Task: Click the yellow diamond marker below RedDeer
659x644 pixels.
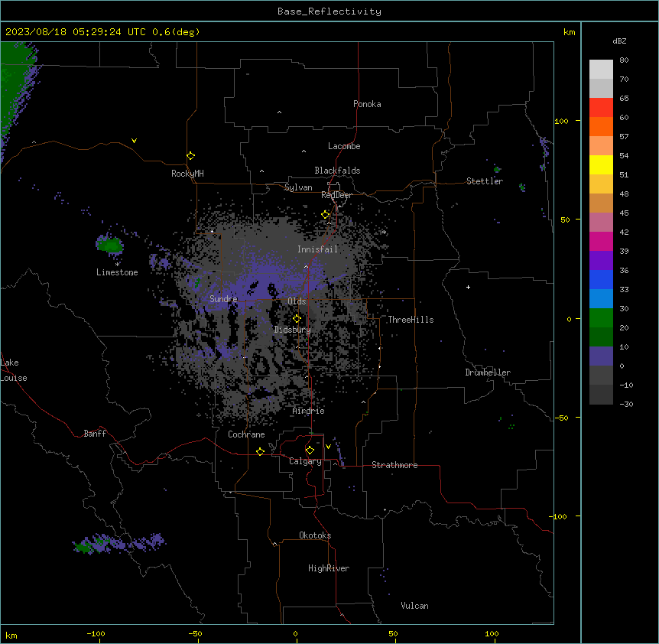Action: click(x=325, y=215)
